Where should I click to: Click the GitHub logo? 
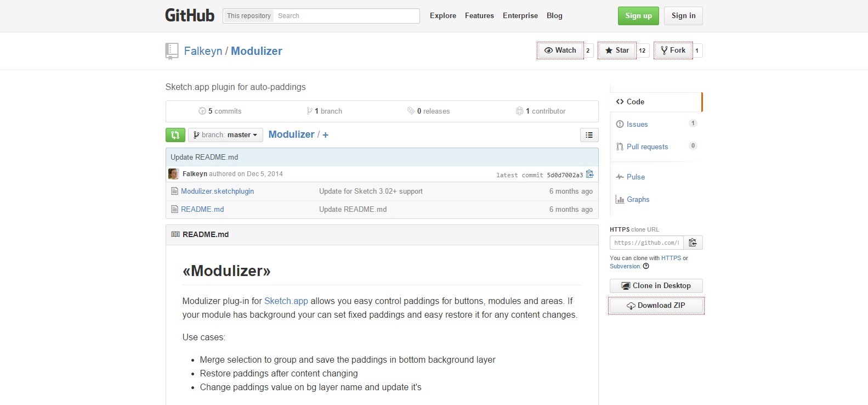(x=190, y=15)
